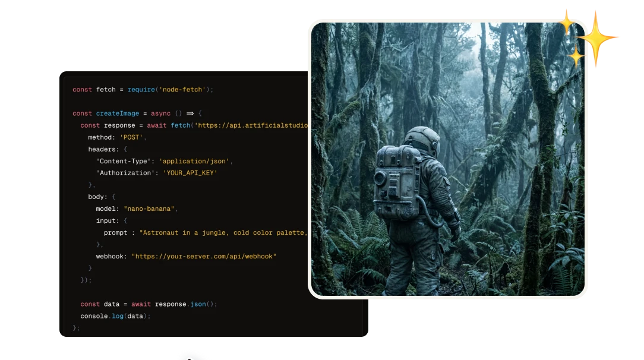Click the "nano-banana" model value
Viewport: 644px width, 360px height.
click(150, 209)
